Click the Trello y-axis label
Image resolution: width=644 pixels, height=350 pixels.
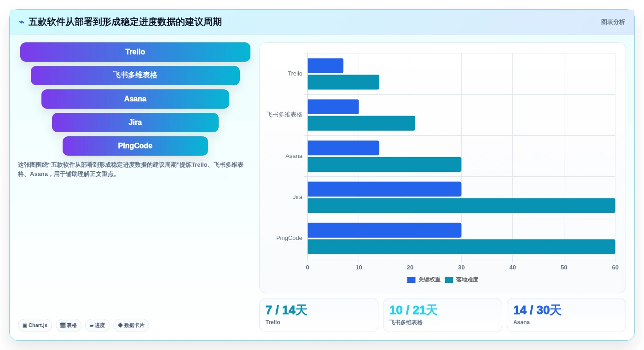(295, 74)
